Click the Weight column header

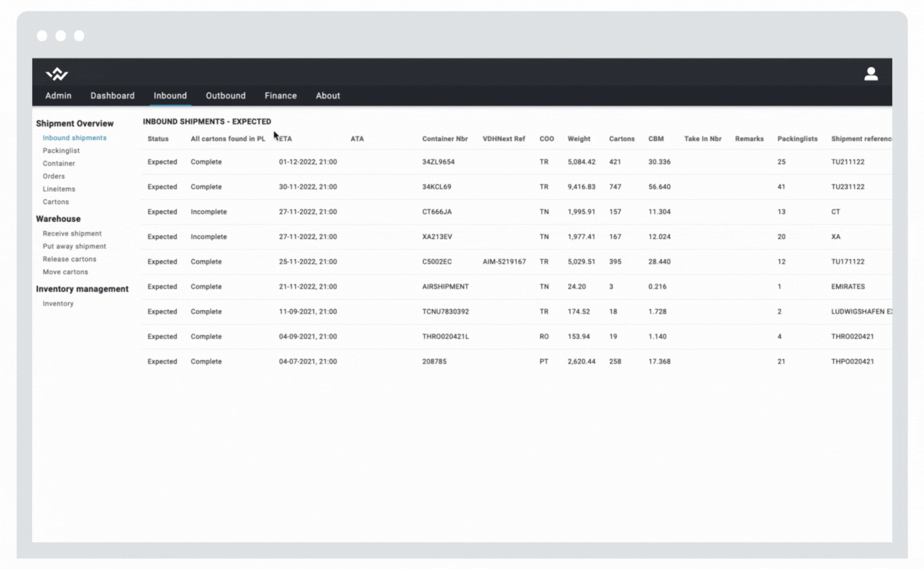(x=579, y=139)
